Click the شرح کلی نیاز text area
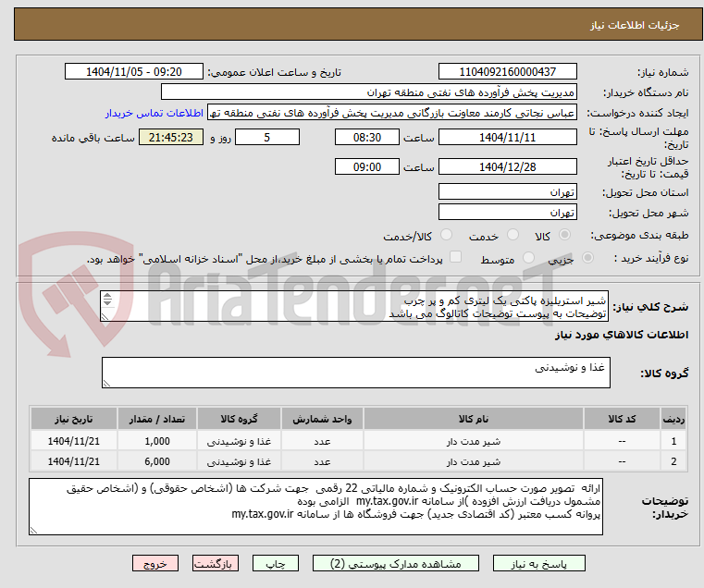704x588 pixels. [354, 306]
